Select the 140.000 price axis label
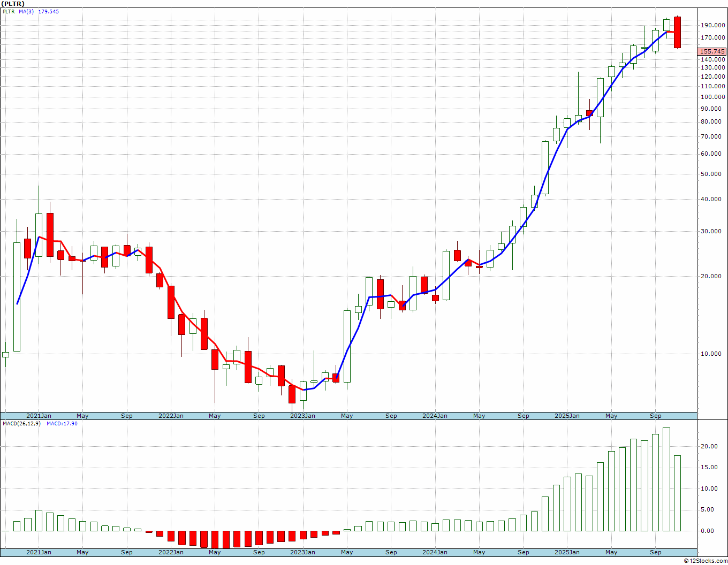Viewport: 728px width, 565px height. coord(712,60)
